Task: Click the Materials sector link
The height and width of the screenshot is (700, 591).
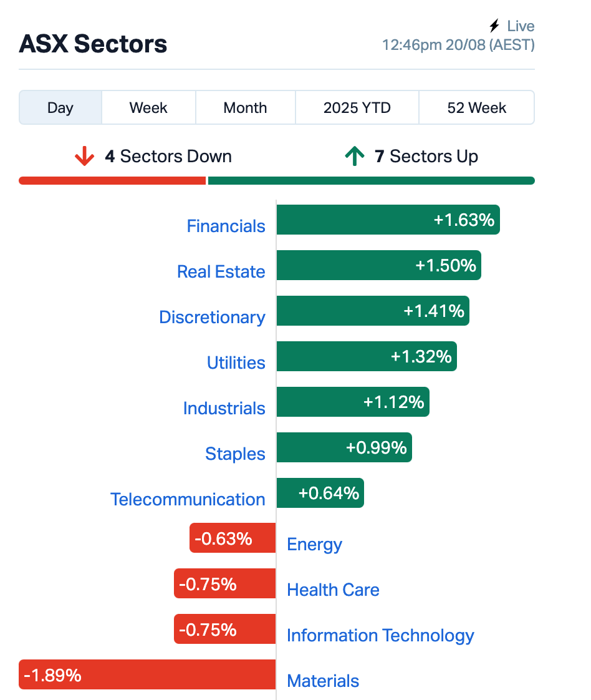Action: (x=323, y=681)
